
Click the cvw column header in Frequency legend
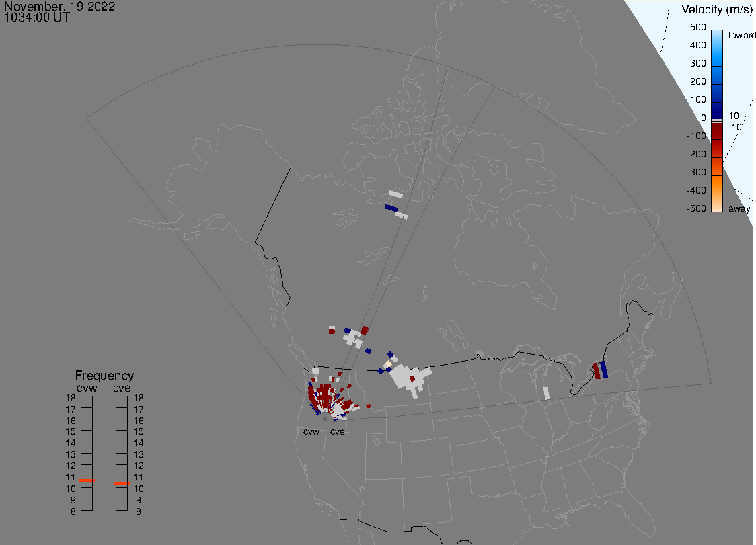(86, 388)
